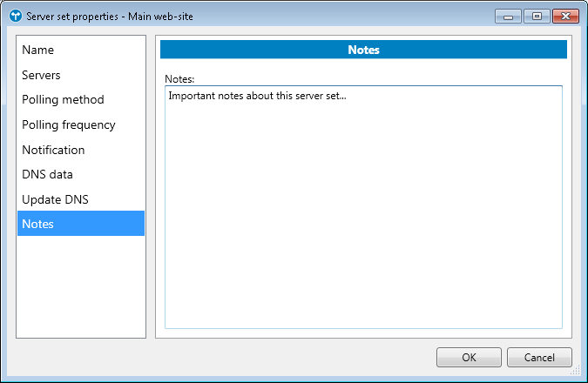This screenshot has height=383, width=588.
Task: Click the 'Notes:' field label
Action: coord(179,78)
